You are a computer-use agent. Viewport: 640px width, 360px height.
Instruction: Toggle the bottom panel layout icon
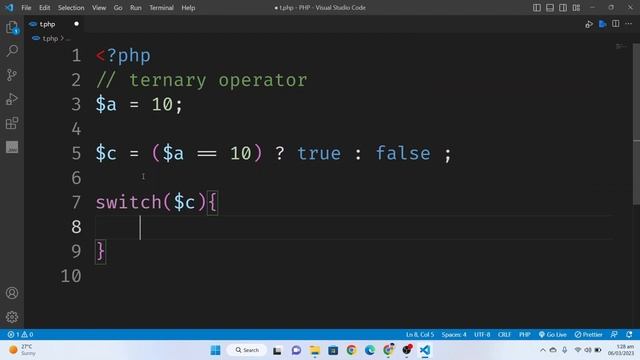tap(550, 8)
